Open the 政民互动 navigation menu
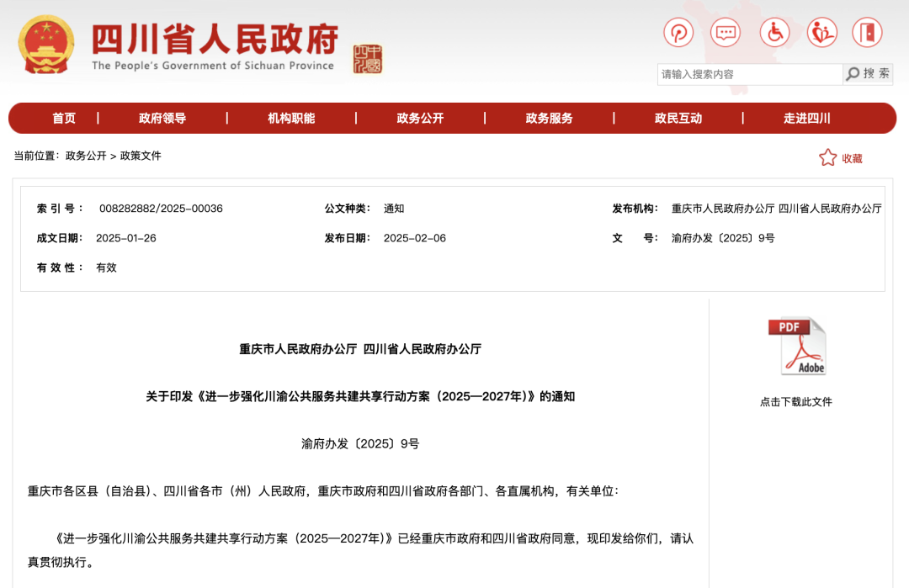 [677, 118]
